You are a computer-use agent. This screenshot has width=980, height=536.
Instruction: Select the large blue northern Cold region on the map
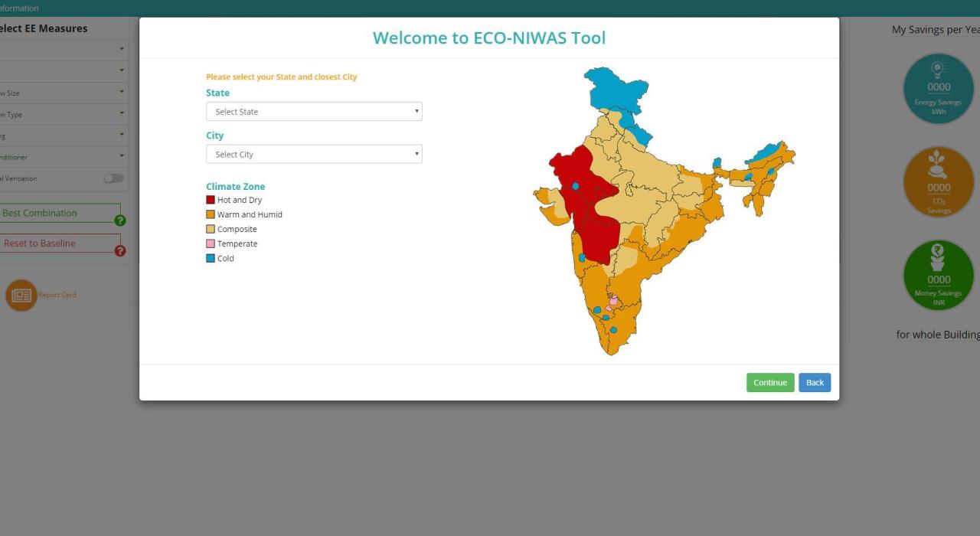pos(615,92)
